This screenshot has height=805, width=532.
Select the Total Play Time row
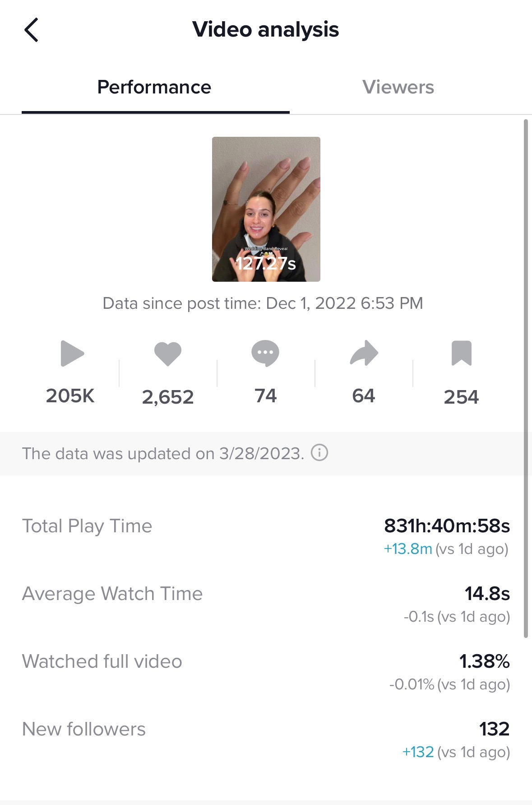[x=266, y=536]
